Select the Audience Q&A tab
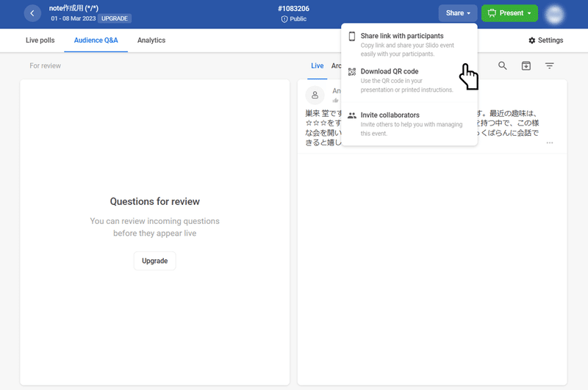The image size is (588, 390). 96,40
